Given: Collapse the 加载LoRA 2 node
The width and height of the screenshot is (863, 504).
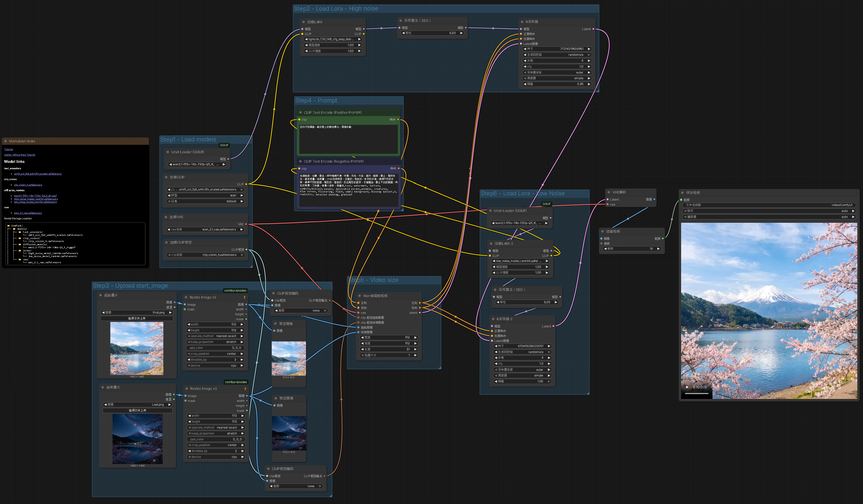Looking at the screenshot, I should (x=491, y=244).
